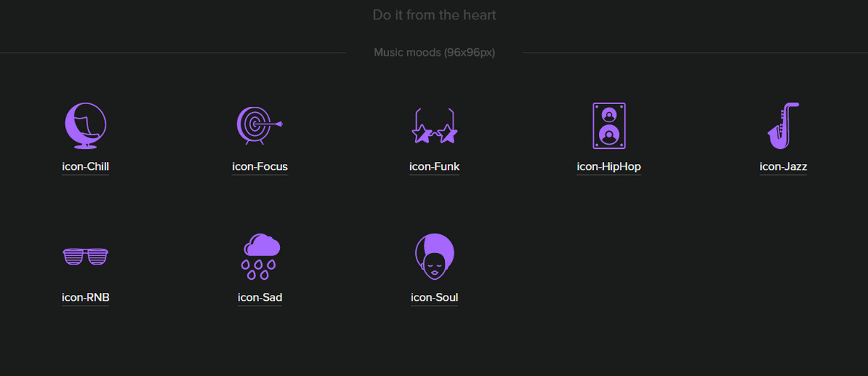Screen dimensions: 868x376
Task: Click the divider line left of Music moods
Action: [x=174, y=53]
